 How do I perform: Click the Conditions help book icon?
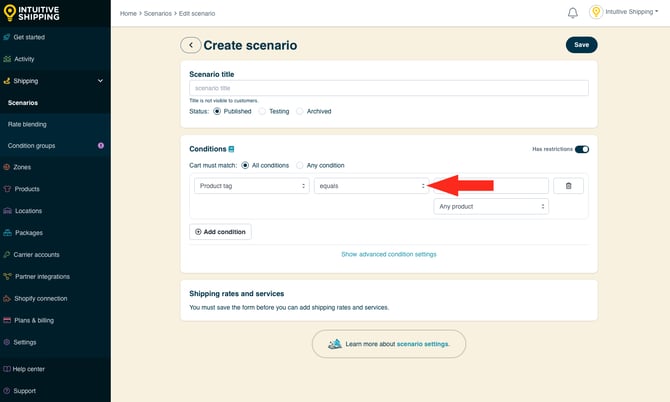pos(232,149)
